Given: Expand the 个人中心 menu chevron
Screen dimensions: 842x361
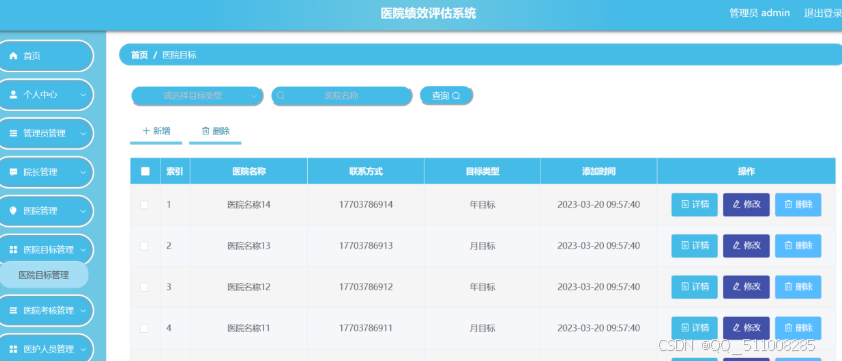Looking at the screenshot, I should click(x=83, y=95).
